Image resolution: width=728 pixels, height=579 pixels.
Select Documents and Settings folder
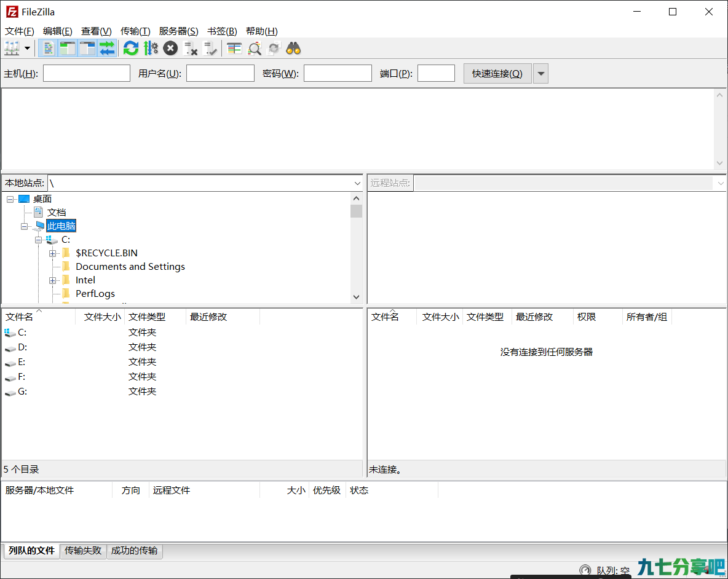[130, 266]
